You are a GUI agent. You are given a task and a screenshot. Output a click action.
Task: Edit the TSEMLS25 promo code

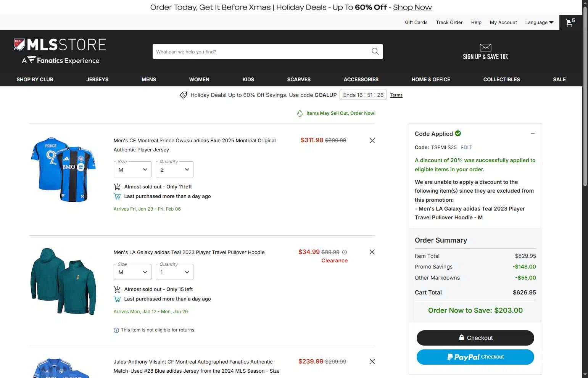tap(466, 147)
